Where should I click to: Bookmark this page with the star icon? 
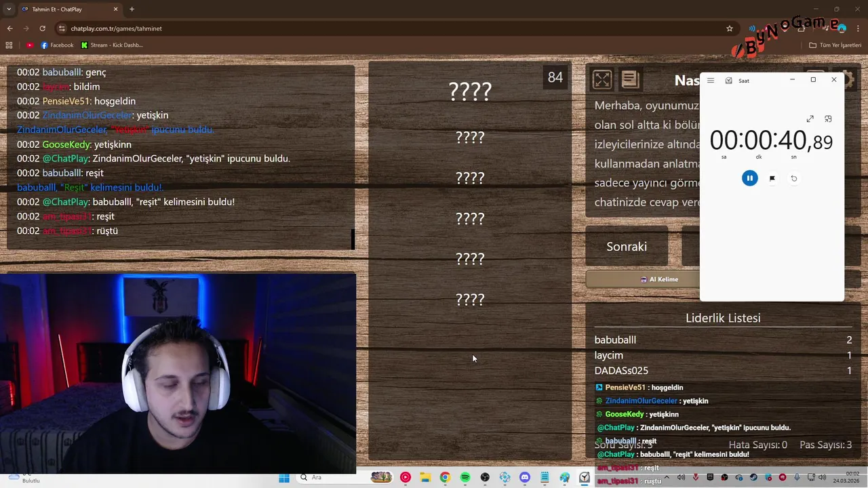[730, 28]
